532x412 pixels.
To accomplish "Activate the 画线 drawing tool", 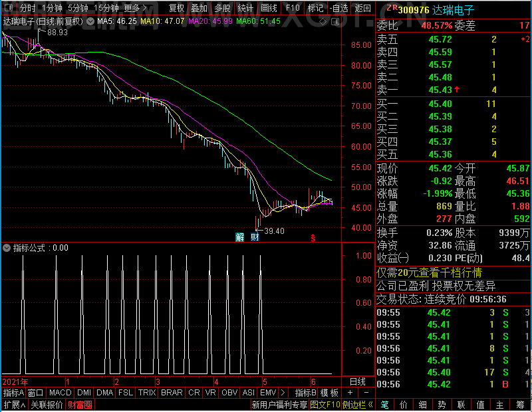I will tap(269, 8).
